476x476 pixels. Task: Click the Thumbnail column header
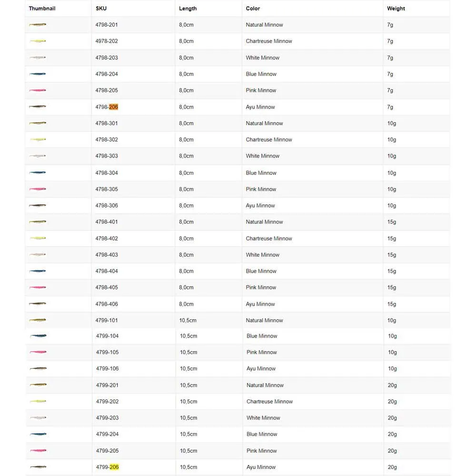tap(42, 9)
